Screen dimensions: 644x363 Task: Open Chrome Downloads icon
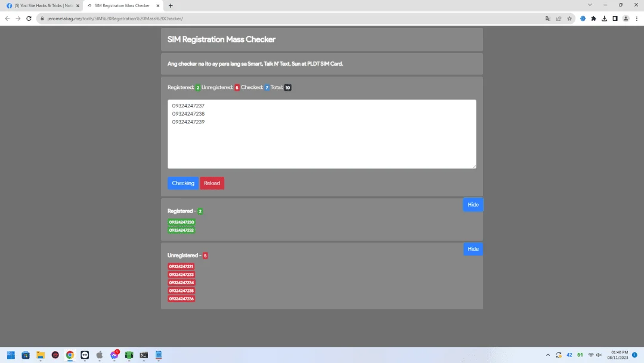click(x=604, y=19)
